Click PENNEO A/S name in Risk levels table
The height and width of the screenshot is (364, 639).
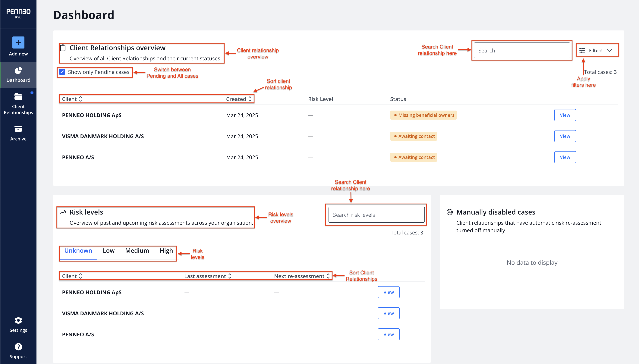[78, 334]
